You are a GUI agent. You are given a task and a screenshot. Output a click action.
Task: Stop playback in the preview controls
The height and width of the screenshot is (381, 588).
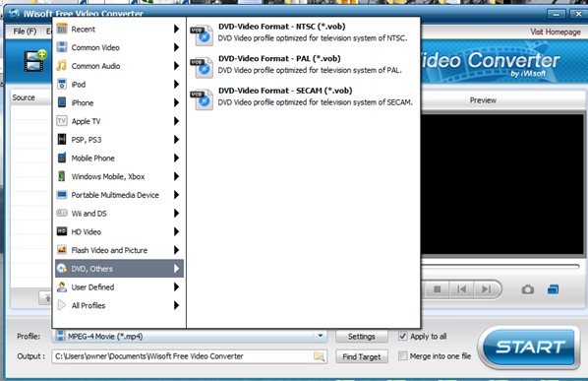click(x=437, y=289)
